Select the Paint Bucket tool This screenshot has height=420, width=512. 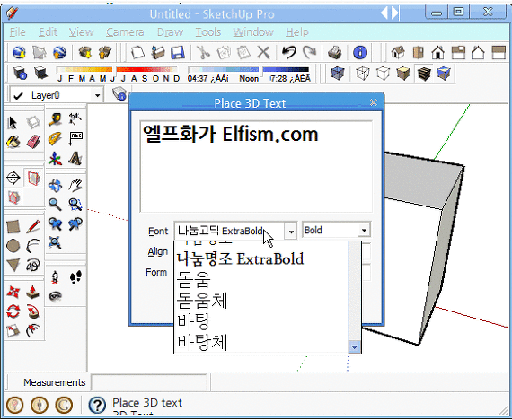point(13,142)
